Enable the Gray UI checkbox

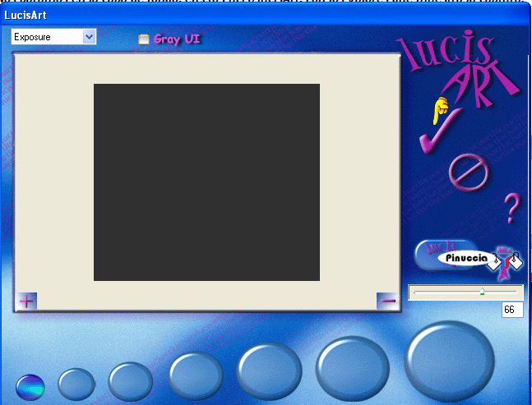coord(144,39)
